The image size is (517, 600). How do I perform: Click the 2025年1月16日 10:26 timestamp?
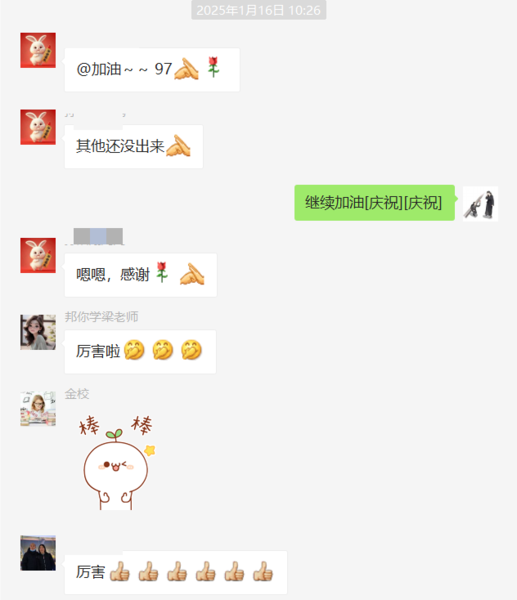click(x=259, y=10)
